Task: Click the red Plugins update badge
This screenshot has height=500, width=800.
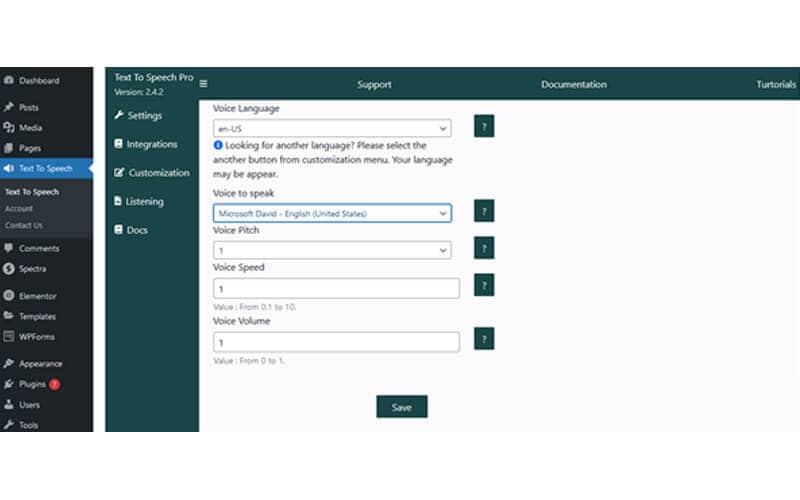Action: (x=55, y=384)
